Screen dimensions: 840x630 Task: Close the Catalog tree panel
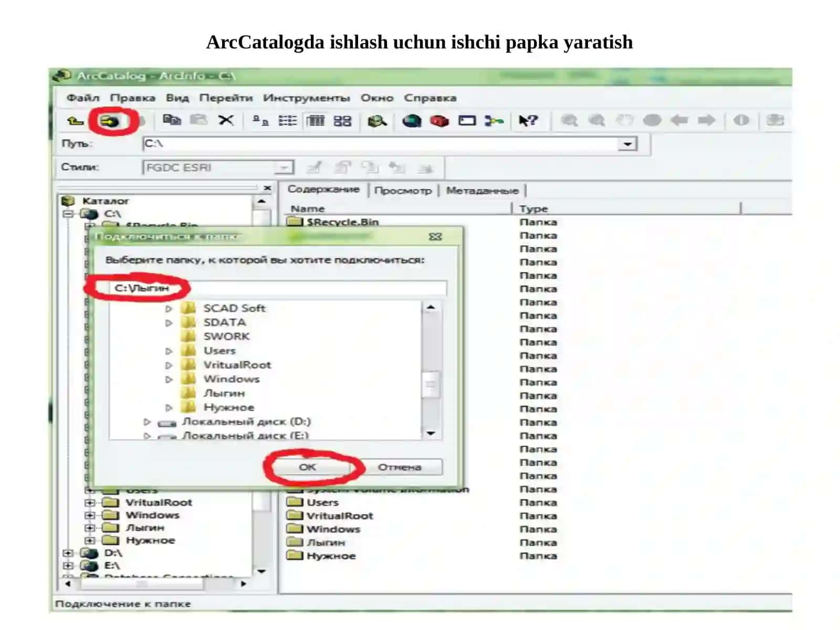tap(267, 188)
